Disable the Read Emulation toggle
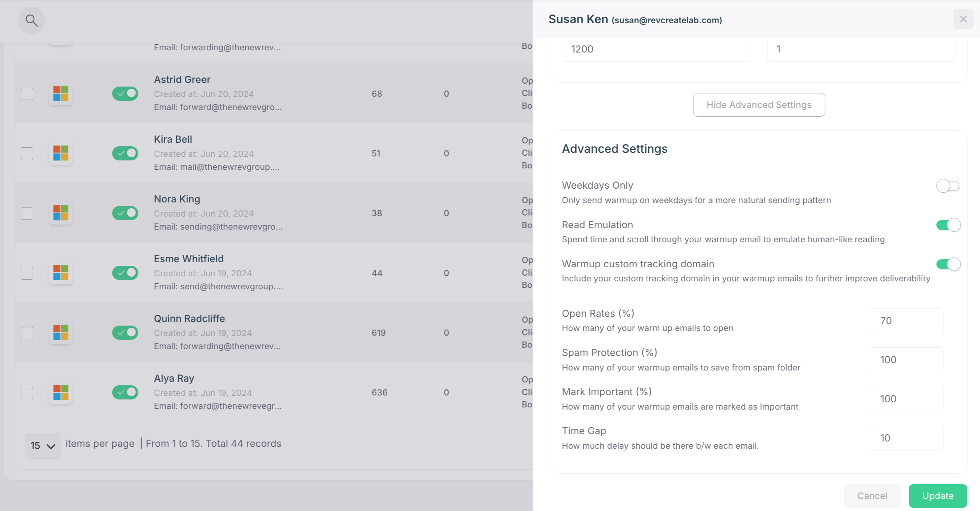Image resolution: width=980 pixels, height=511 pixels. pos(947,225)
